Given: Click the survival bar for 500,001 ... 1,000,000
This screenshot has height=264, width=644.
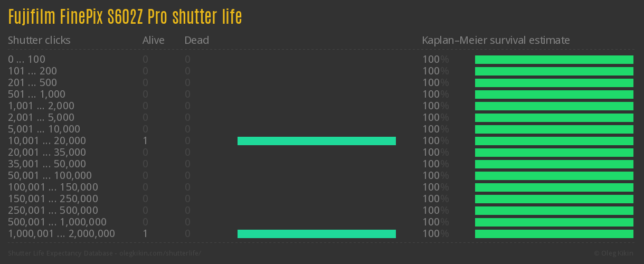Looking at the screenshot, I should click(554, 222).
